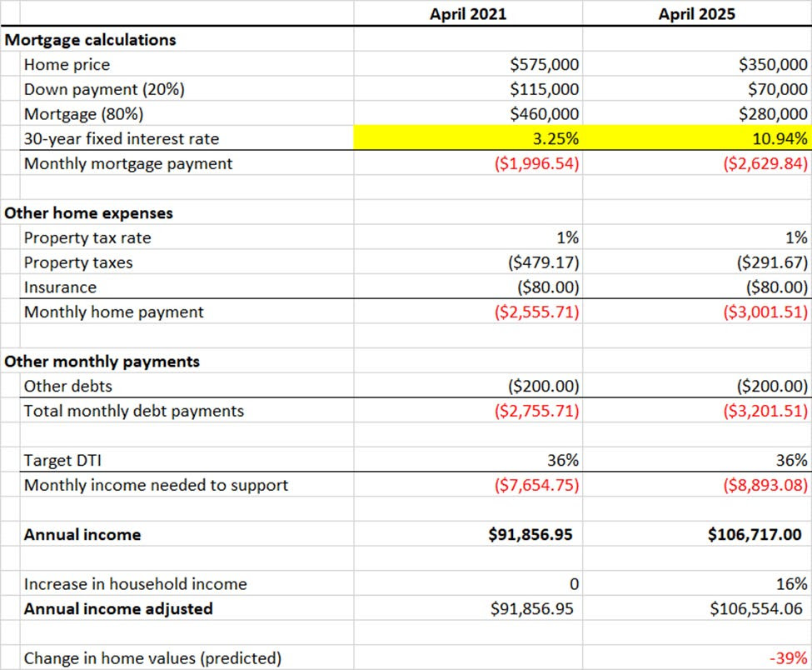Click the Down payment (20%) row label

pyautogui.click(x=104, y=89)
